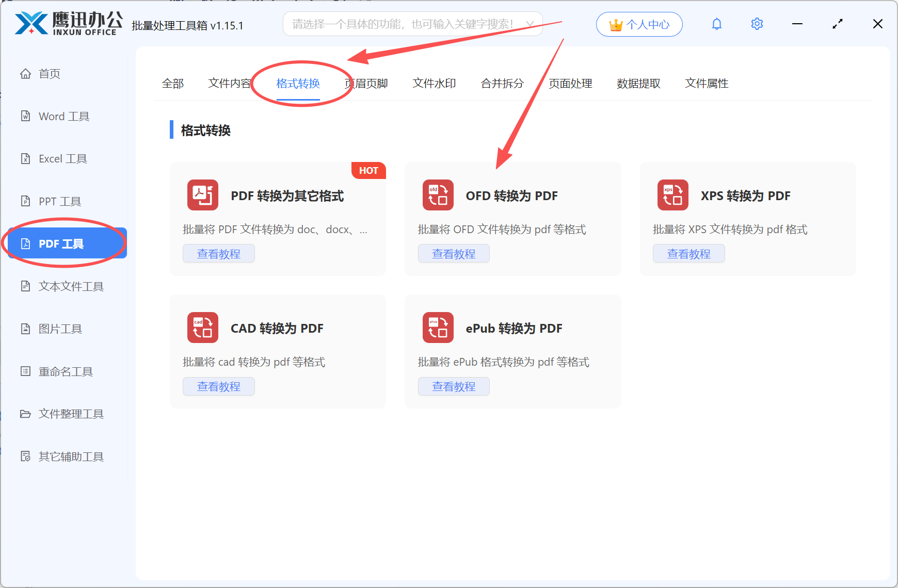898x588 pixels.
Task: Click the ePub to PDF icon
Action: coord(438,328)
